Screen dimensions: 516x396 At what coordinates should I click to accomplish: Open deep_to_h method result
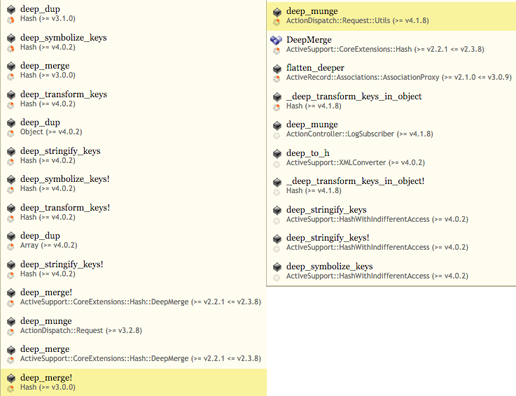click(308, 153)
